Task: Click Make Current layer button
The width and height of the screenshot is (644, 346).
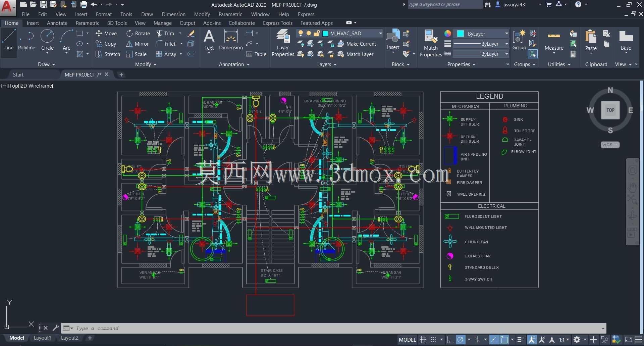Action: click(x=357, y=44)
